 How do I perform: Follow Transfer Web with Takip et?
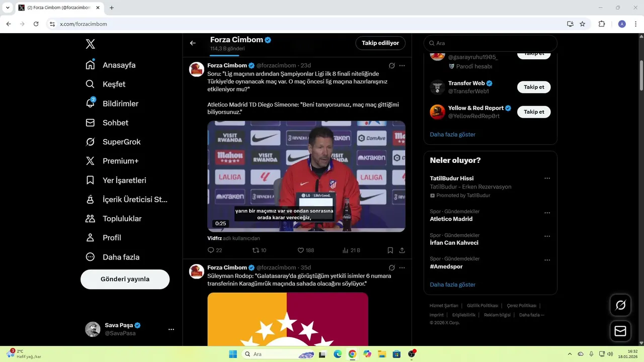click(x=534, y=87)
